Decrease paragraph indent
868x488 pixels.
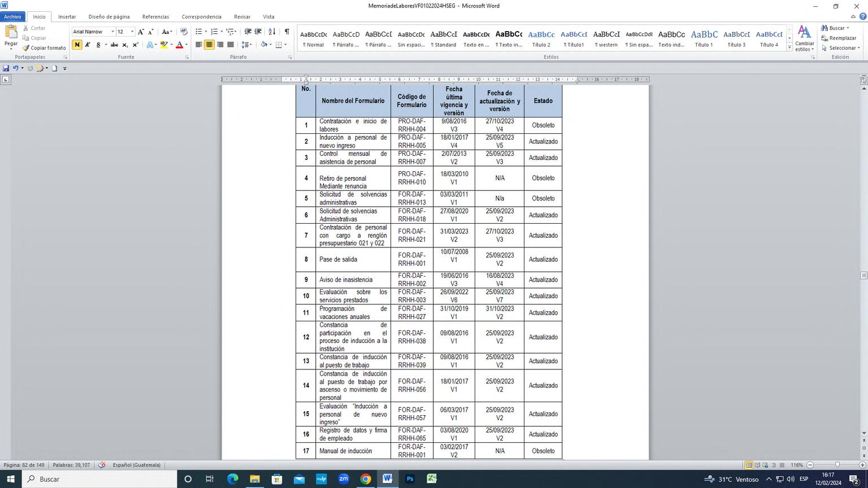[248, 32]
